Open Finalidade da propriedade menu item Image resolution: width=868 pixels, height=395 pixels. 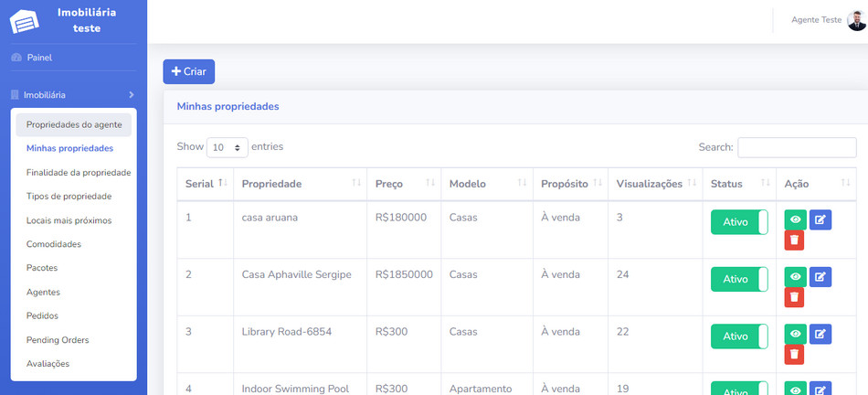pos(79,173)
